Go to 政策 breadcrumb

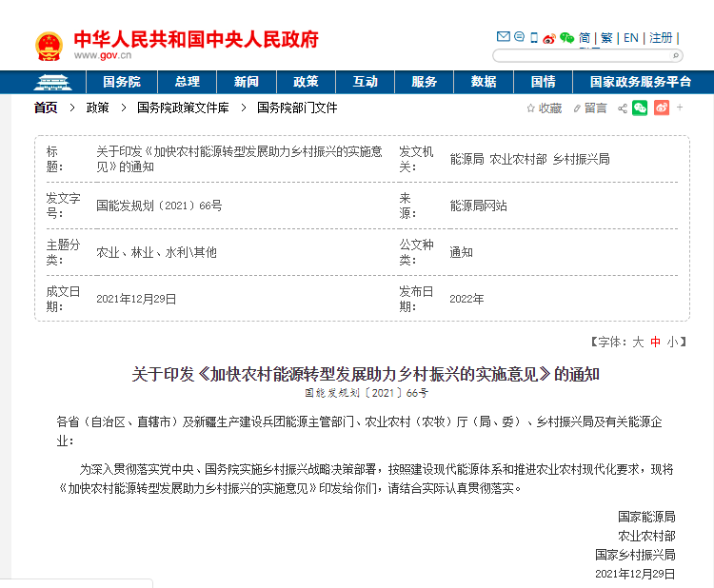[x=97, y=108]
